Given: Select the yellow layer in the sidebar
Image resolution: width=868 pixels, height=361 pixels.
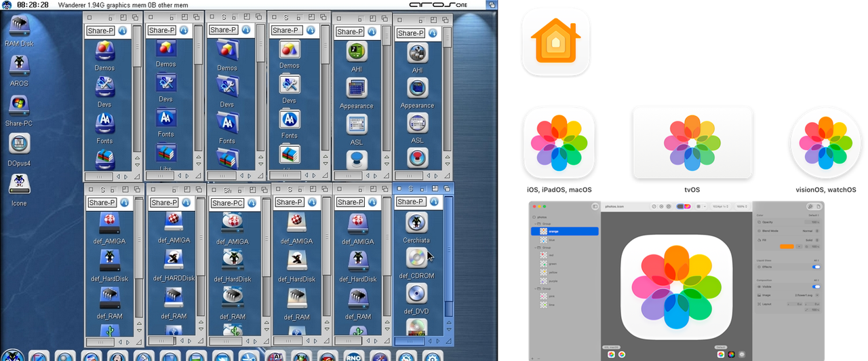Looking at the screenshot, I should point(564,272).
